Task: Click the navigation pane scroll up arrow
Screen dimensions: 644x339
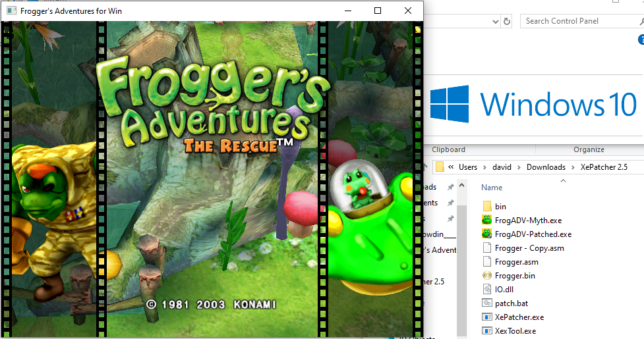Action: click(x=461, y=186)
